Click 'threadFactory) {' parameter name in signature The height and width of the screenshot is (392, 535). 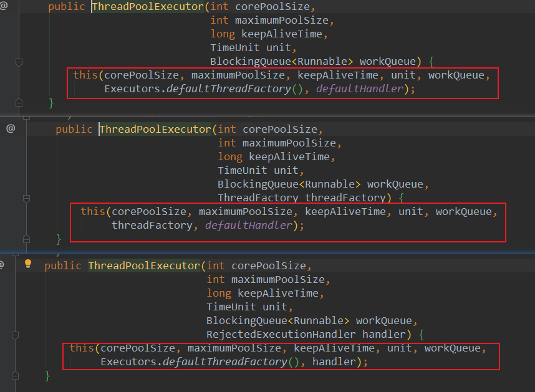click(354, 198)
